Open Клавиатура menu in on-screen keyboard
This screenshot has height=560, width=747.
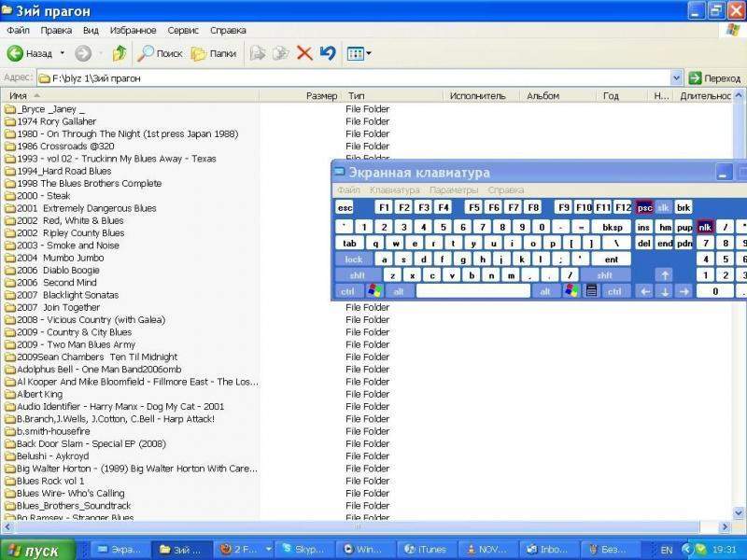(x=394, y=190)
